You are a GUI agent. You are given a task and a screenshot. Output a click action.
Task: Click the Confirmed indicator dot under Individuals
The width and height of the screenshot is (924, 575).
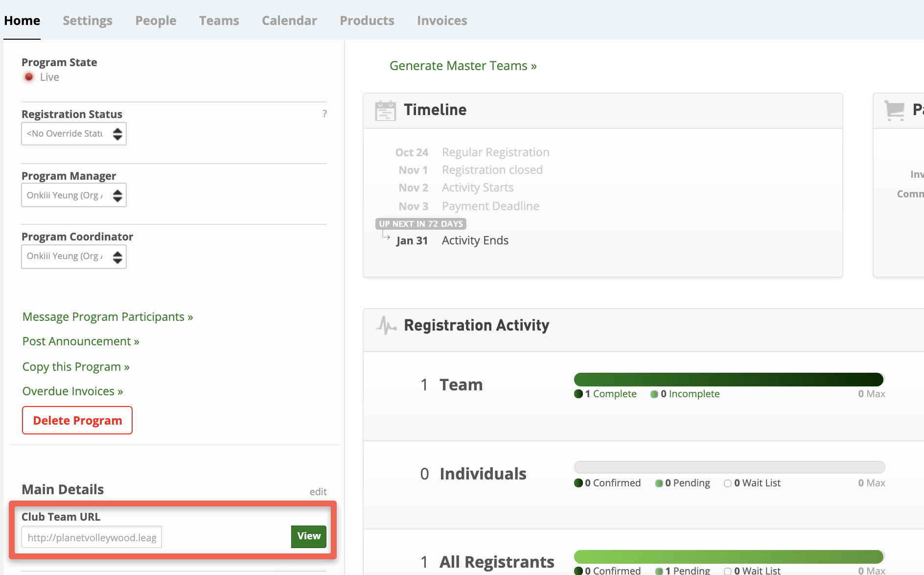tap(579, 483)
